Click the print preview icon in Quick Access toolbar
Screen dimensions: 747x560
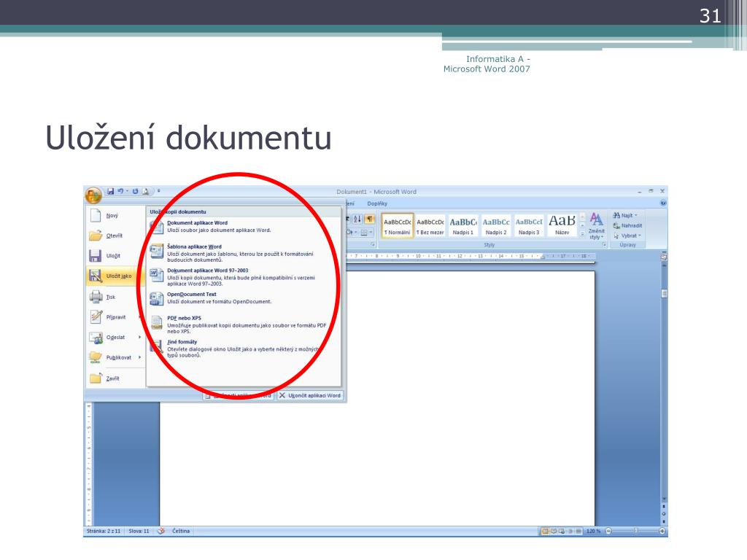click(x=145, y=192)
